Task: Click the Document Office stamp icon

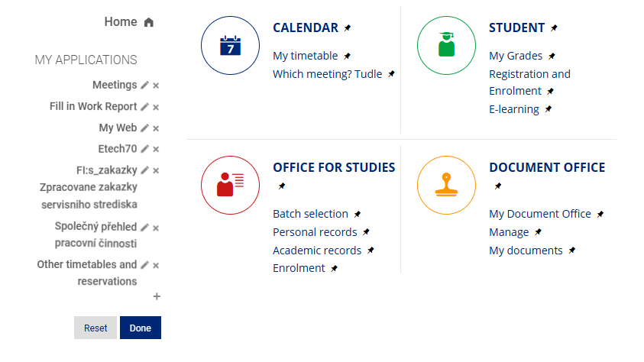Action: 447,186
